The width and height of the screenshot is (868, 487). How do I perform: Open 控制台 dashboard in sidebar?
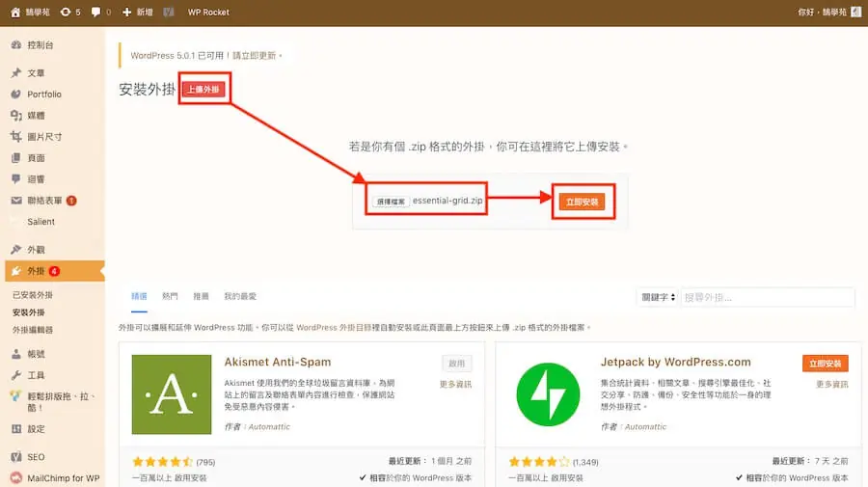click(x=40, y=45)
